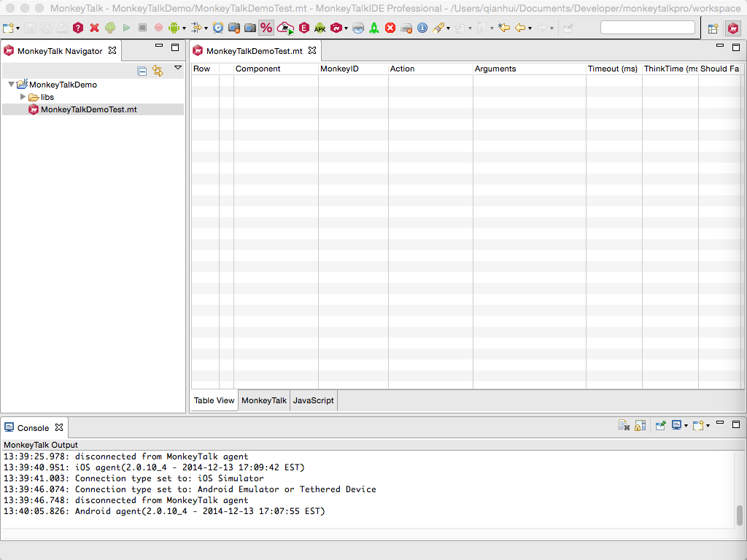Click the printer with red minus icon
The image size is (747, 560).
406,28
